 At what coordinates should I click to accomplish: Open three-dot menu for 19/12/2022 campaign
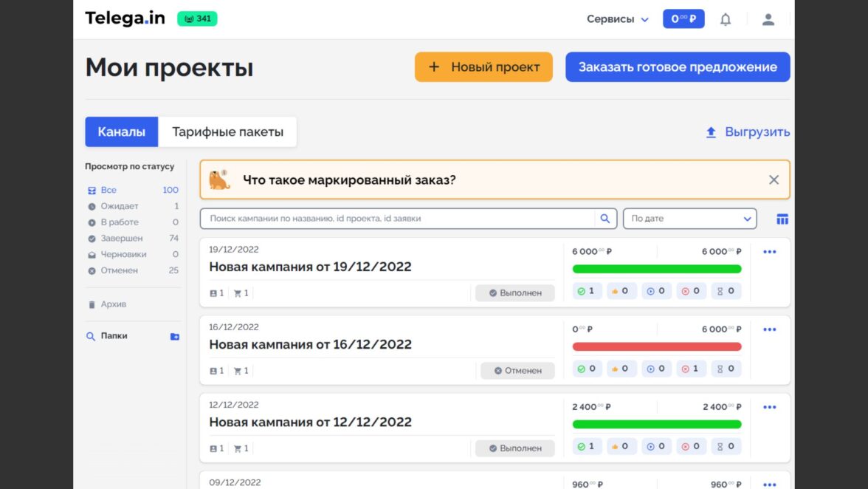(x=769, y=252)
